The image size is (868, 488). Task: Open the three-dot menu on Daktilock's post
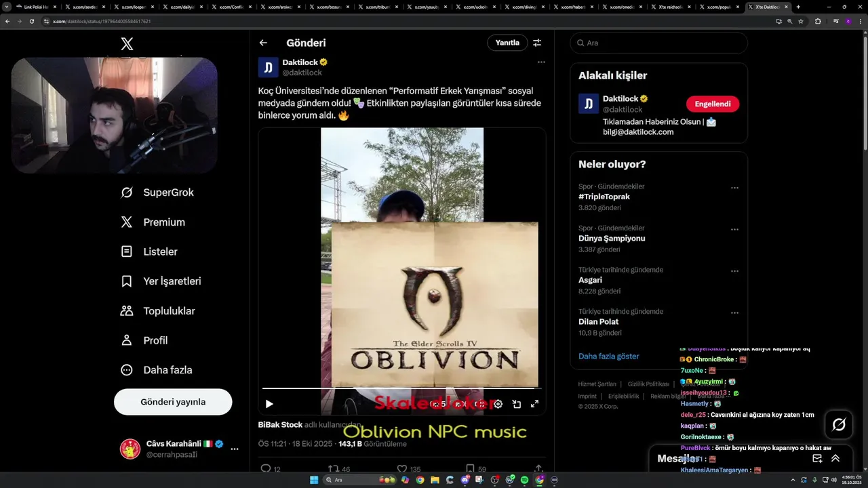[541, 62]
